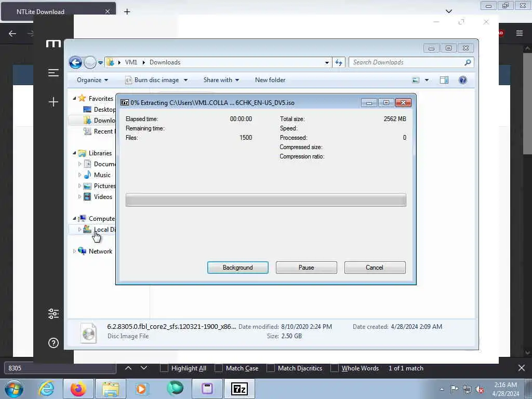The height and width of the screenshot is (399, 532).
Task: Go to the next find match
Action: pos(144,368)
